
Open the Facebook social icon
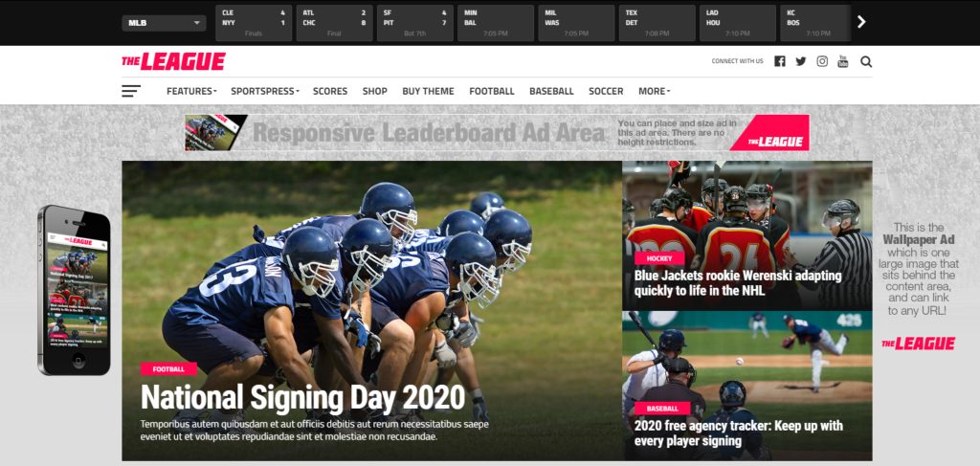[x=779, y=61]
